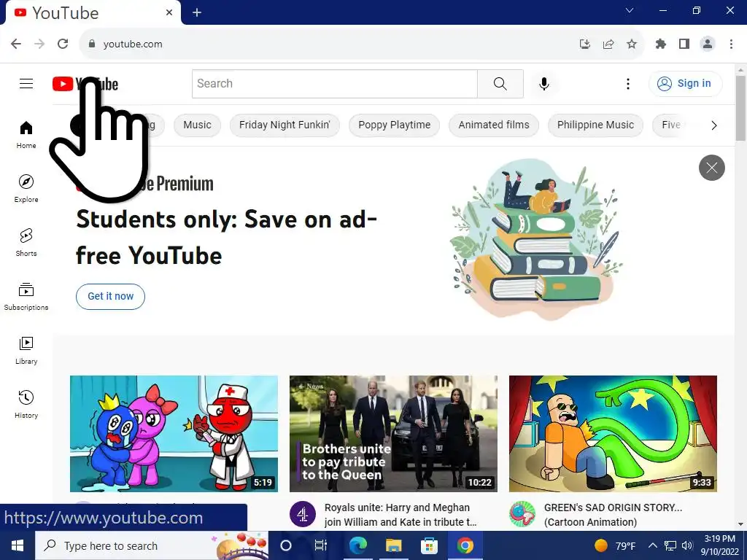Open YouTube settings three-dot menu
747x560 pixels.
[628, 84]
